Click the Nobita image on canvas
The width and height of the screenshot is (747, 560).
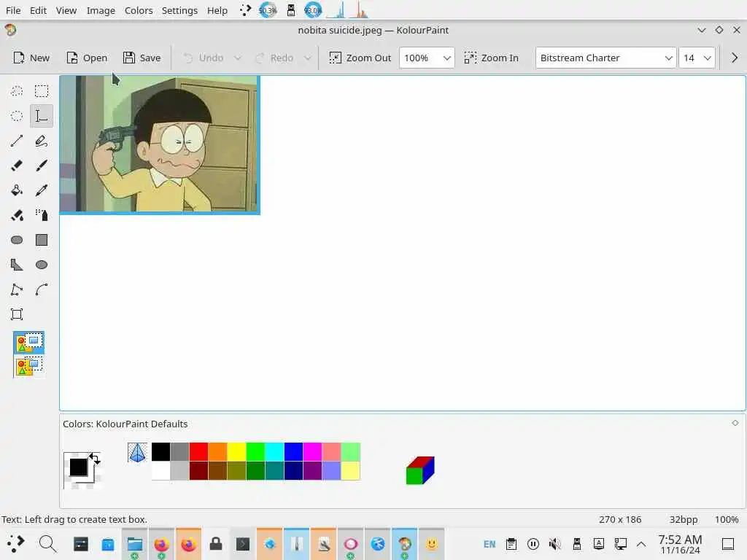[x=160, y=144]
